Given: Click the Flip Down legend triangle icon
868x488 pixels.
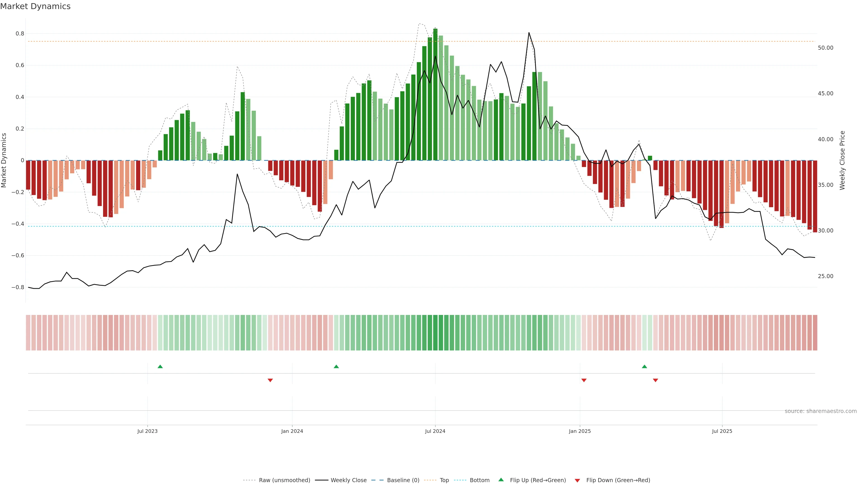Looking at the screenshot, I should coord(577,481).
